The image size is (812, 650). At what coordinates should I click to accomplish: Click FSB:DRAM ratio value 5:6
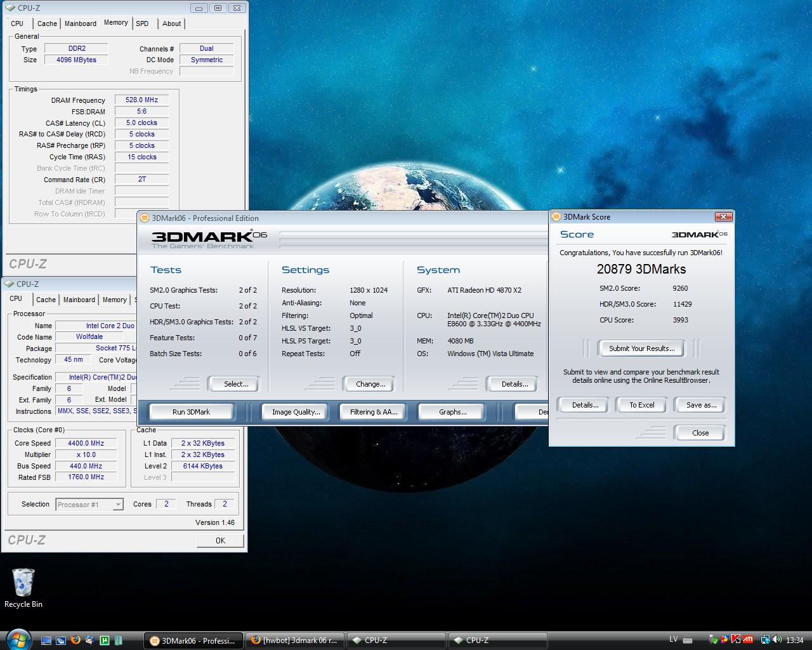click(x=141, y=111)
